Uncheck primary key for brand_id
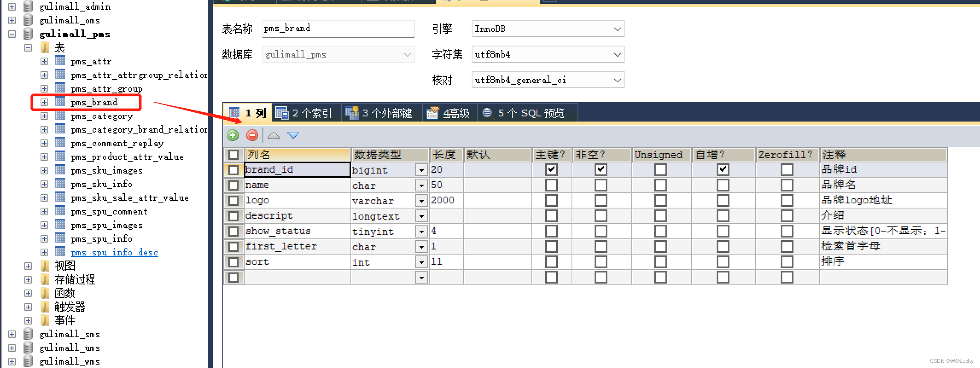The height and width of the screenshot is (368, 980). (551, 170)
